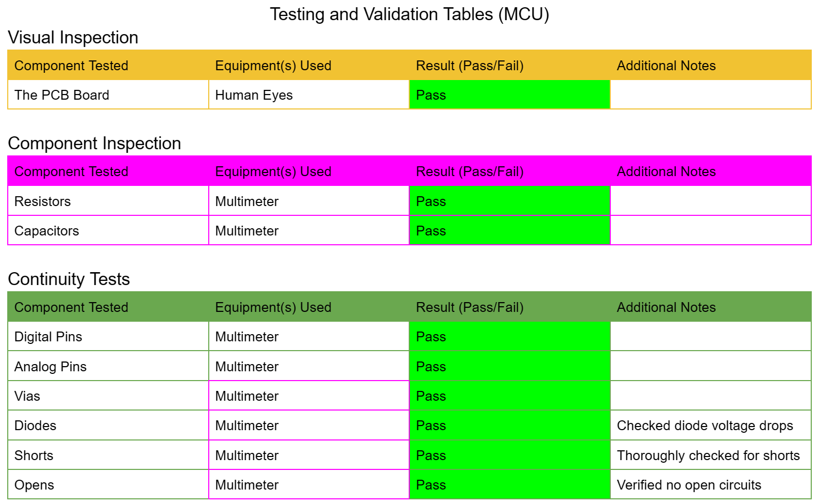Select the 'Resistors' cell
Screen dimensions: 819x504
pos(42,201)
